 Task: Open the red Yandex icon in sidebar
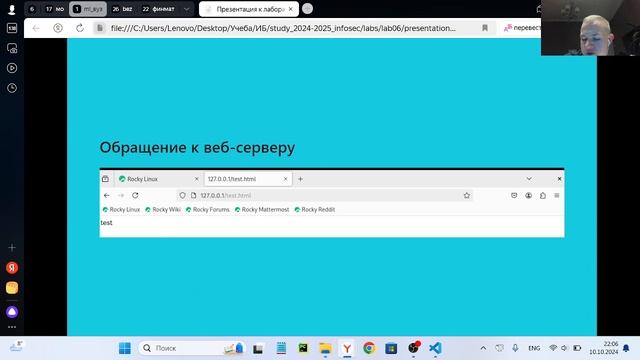pos(12,268)
